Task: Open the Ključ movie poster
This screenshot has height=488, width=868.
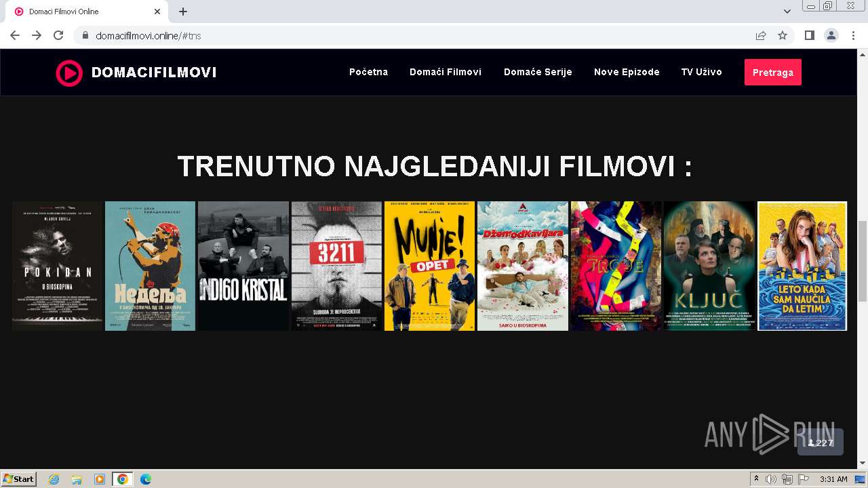Action: tap(709, 266)
